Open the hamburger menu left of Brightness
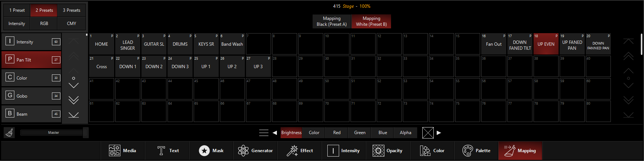The height and width of the screenshot is (161, 644). point(264,133)
